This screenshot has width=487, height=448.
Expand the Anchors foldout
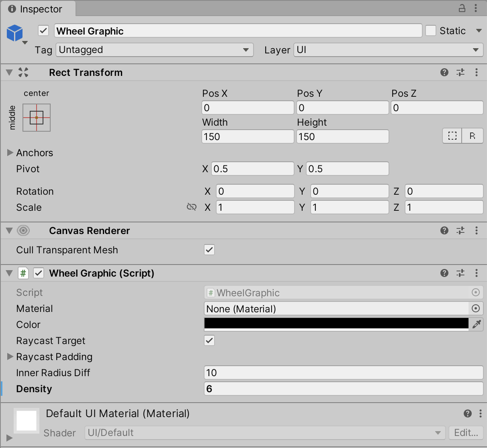point(10,153)
